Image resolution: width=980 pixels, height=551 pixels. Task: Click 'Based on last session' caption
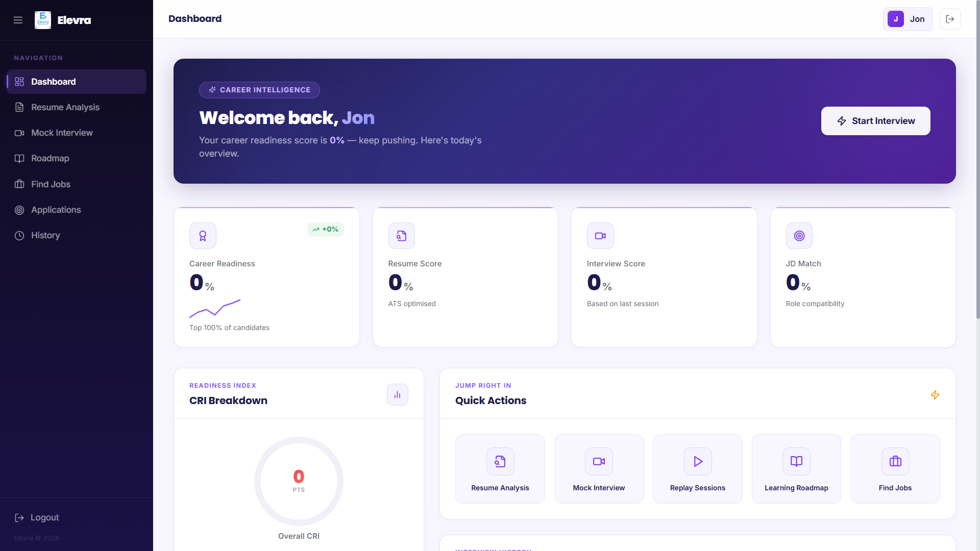(x=622, y=304)
